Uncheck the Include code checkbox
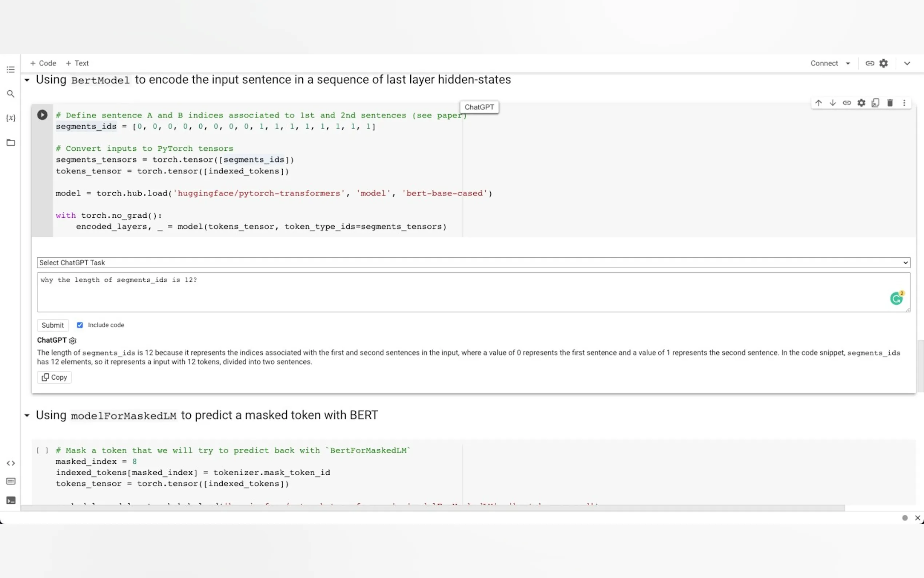The height and width of the screenshot is (578, 924). point(80,325)
